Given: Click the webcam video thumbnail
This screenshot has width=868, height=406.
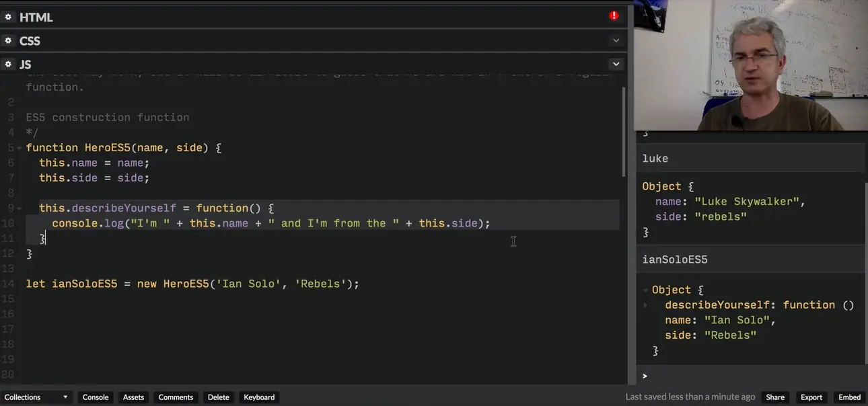Looking at the screenshot, I should tap(752, 65).
